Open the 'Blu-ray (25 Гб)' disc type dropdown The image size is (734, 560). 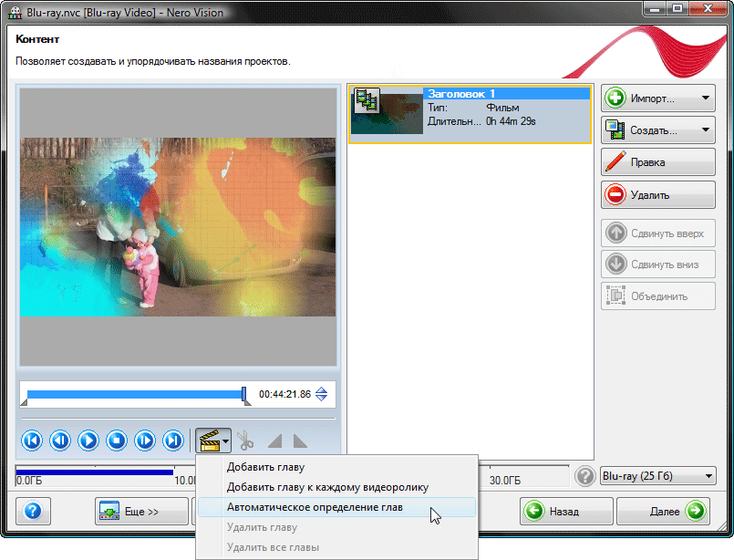(657, 476)
